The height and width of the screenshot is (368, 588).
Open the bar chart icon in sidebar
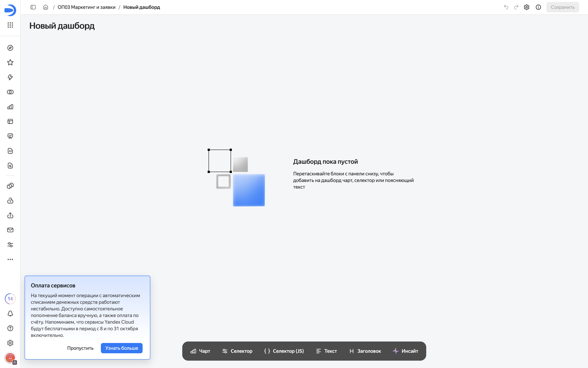10,107
